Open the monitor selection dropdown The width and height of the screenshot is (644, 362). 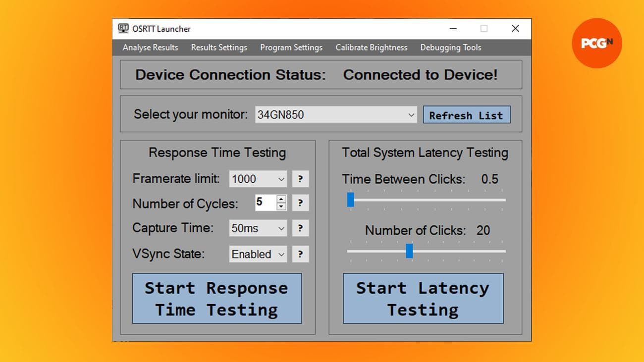(412, 114)
